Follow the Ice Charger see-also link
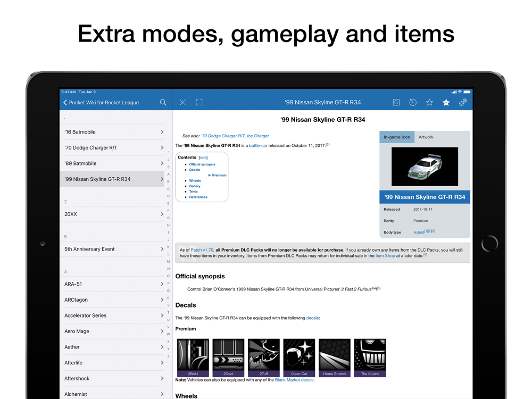 (258, 136)
